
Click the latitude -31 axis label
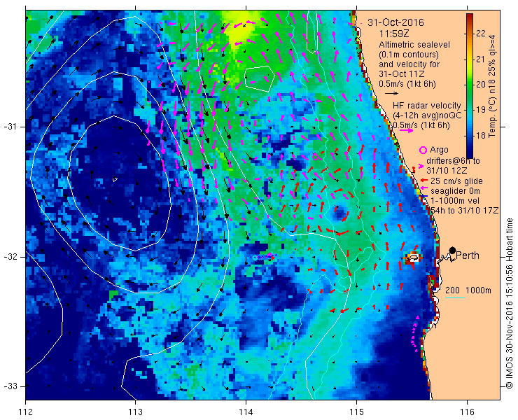coord(10,127)
